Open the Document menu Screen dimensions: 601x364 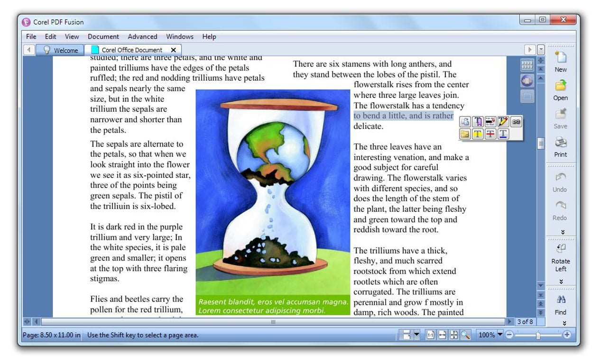pyautogui.click(x=103, y=36)
